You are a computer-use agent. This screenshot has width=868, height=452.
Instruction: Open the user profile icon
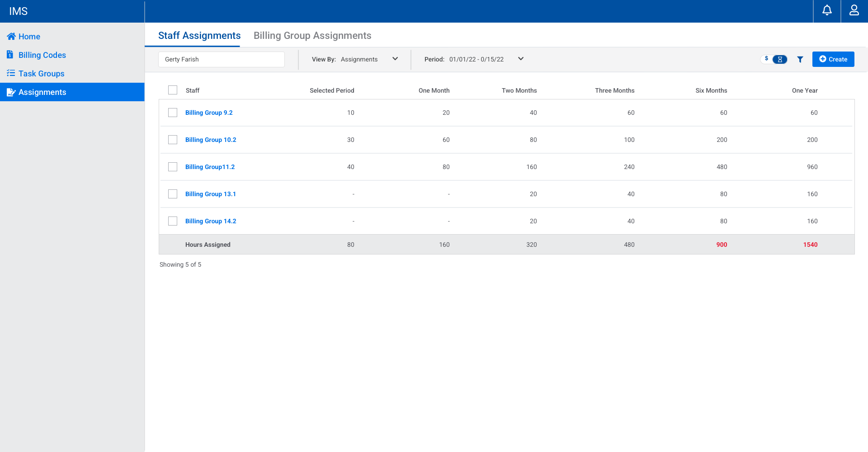coord(854,10)
